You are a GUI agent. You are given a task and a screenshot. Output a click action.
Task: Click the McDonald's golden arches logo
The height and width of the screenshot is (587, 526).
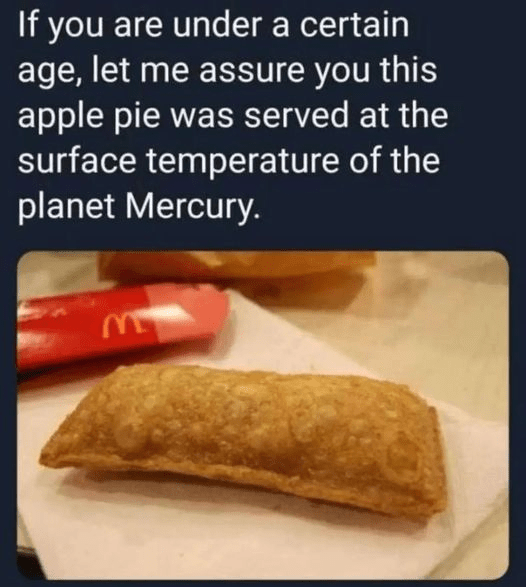tap(121, 325)
